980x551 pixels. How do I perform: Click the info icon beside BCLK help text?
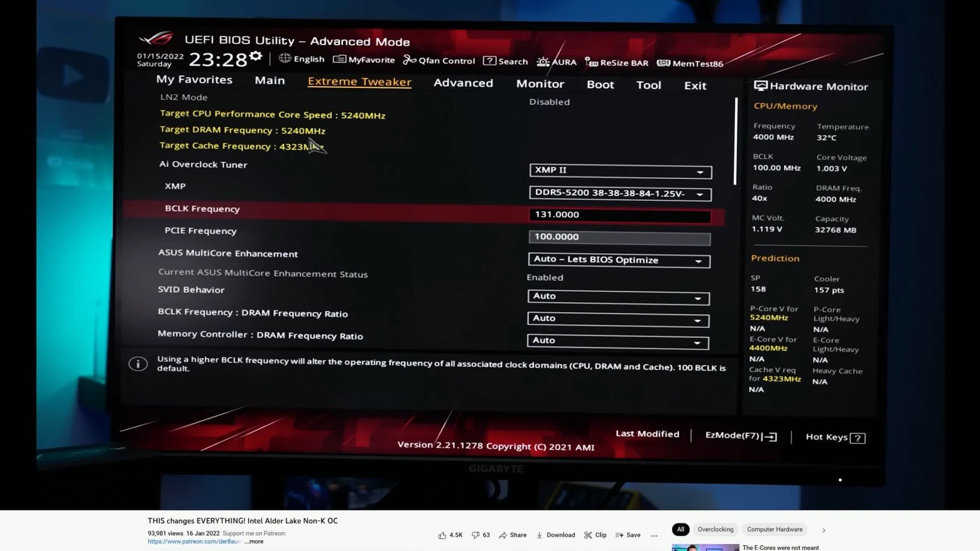click(x=138, y=364)
